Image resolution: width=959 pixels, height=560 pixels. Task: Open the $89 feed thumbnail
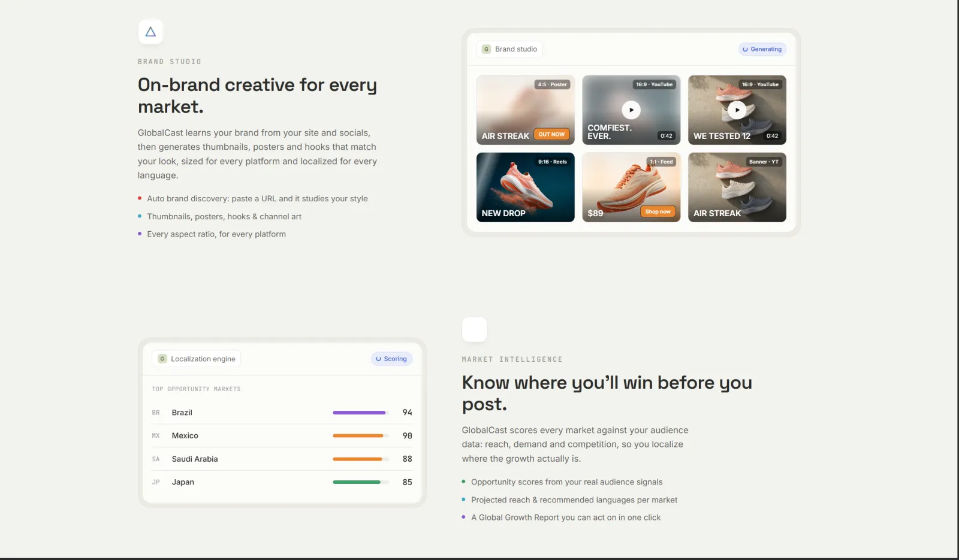631,187
